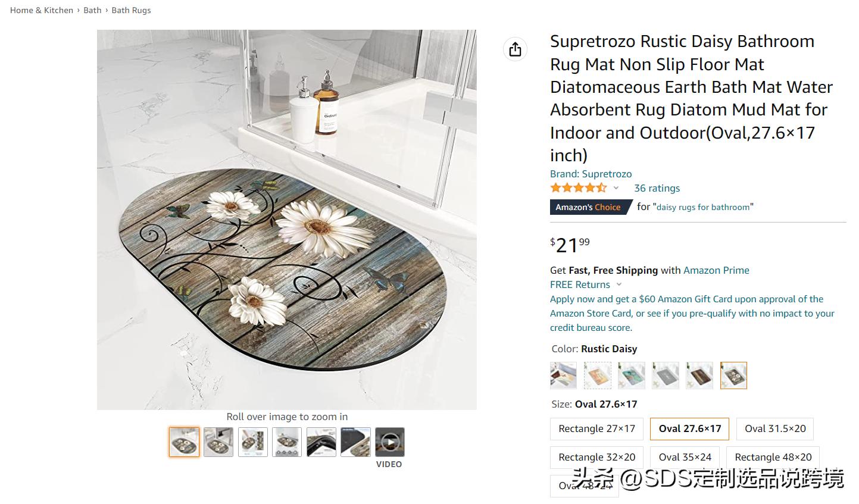
Task: Expand the FREE Returns details chevron
Action: pos(619,284)
